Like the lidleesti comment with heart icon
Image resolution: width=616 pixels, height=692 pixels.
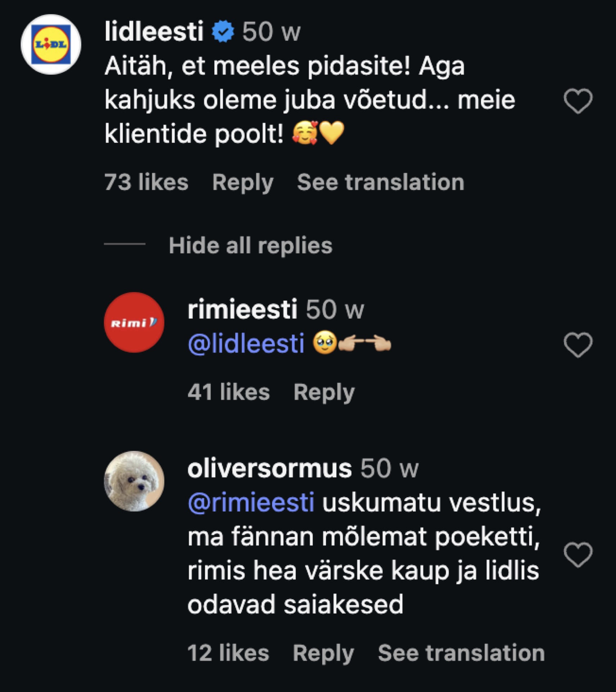578,101
